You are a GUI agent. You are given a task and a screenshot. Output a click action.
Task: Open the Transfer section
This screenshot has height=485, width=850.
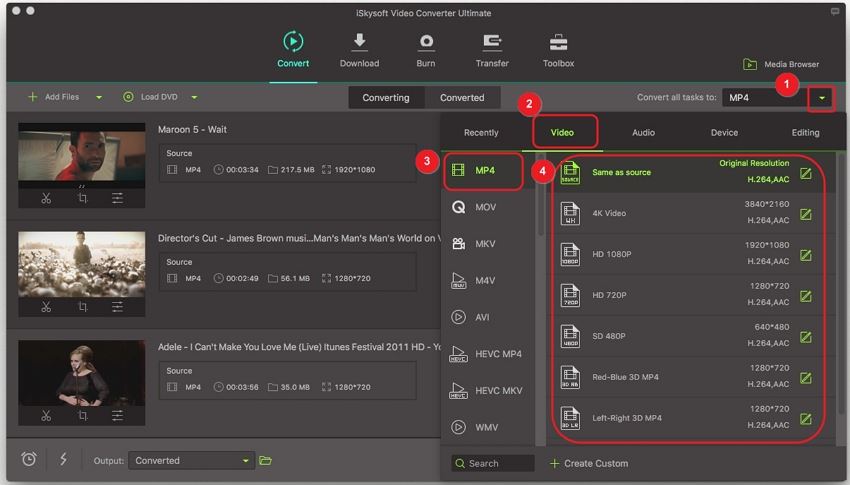point(492,50)
